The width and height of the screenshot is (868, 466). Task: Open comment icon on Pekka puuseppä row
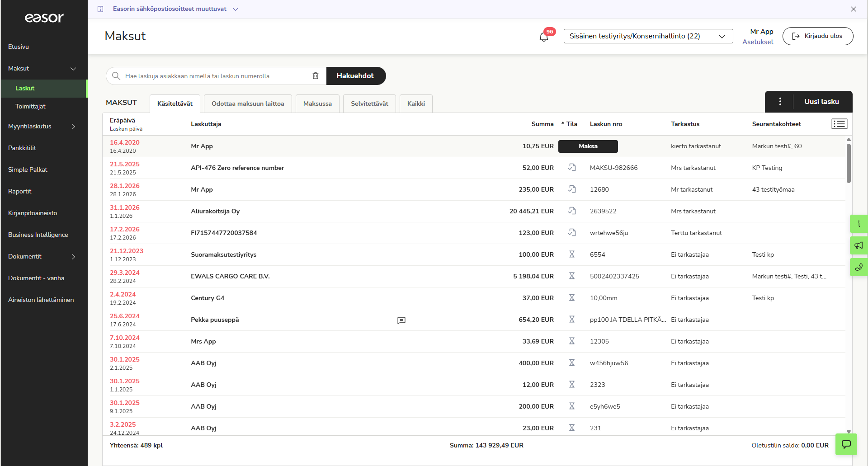tap(401, 320)
